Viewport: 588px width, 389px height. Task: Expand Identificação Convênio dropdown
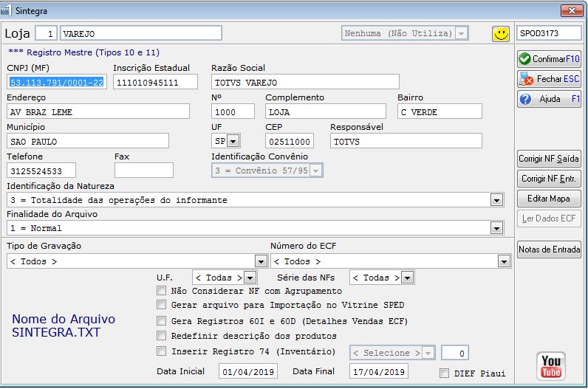[x=315, y=171]
